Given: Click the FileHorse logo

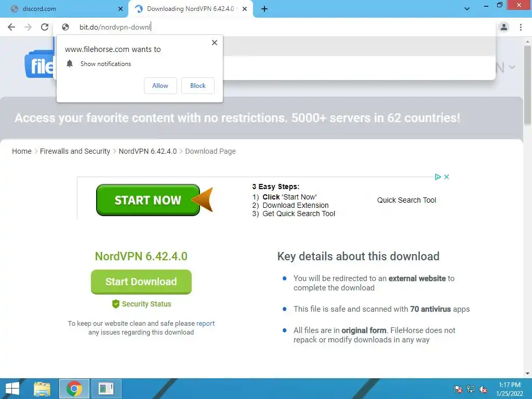Looking at the screenshot, I should (39, 64).
